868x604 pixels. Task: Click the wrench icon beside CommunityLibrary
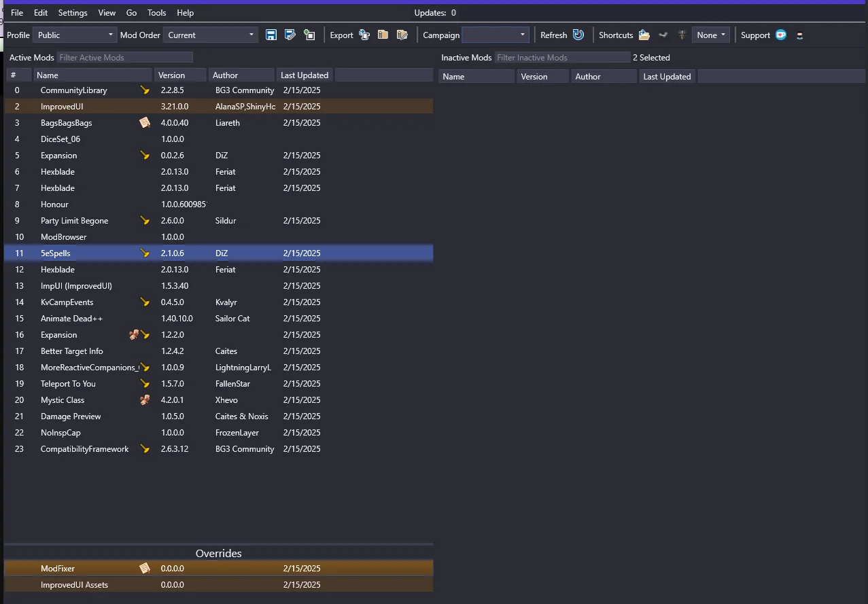[x=144, y=90]
